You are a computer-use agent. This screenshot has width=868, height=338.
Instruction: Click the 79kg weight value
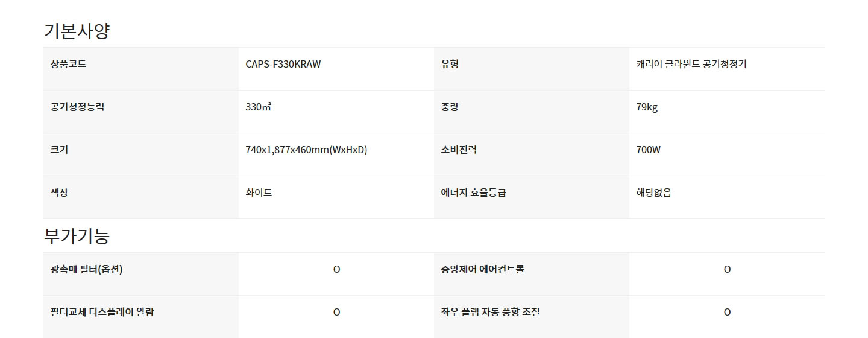pyautogui.click(x=647, y=107)
